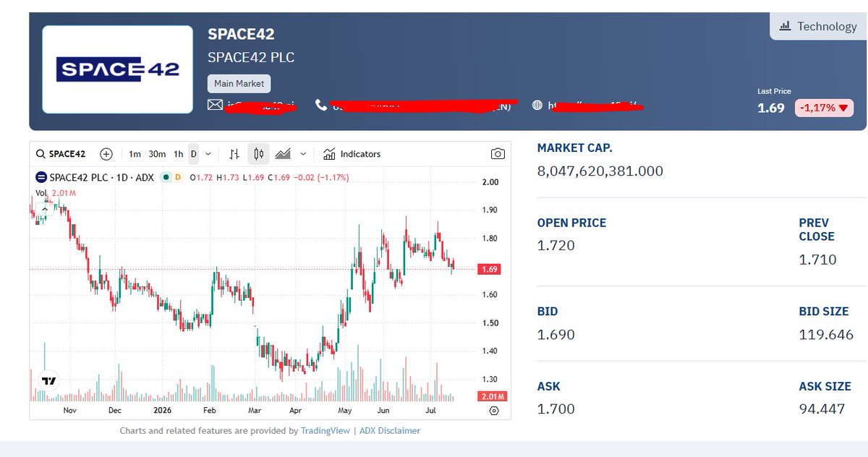Take a chart snapshot with camera icon
The height and width of the screenshot is (457, 868).
pos(498,154)
